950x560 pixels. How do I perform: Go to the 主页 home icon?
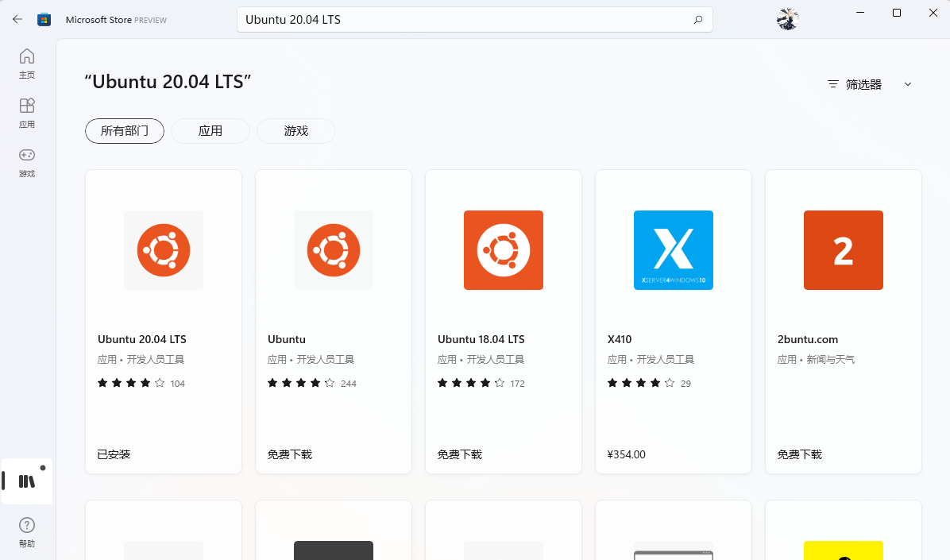(x=27, y=63)
